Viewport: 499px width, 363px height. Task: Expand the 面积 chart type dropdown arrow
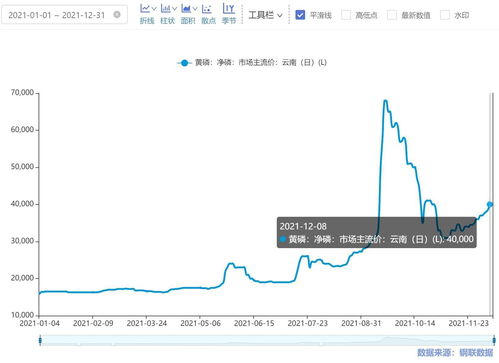point(195,9)
